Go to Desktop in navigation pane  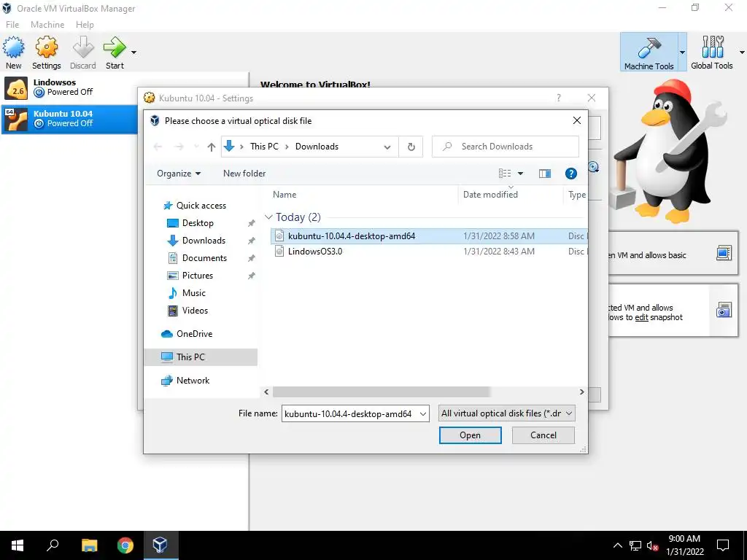pyautogui.click(x=197, y=223)
